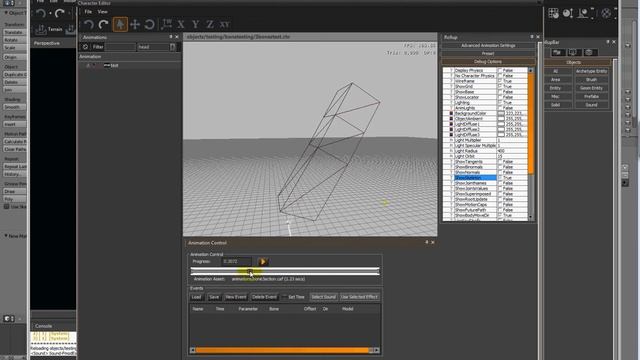The width and height of the screenshot is (640, 360).
Task: Click first RollupBar tab icon
Action: [x=557, y=52]
